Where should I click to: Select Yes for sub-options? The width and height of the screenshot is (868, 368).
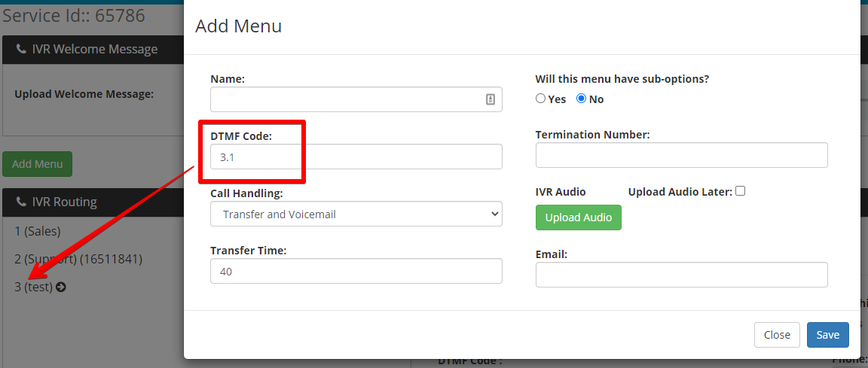(x=540, y=99)
